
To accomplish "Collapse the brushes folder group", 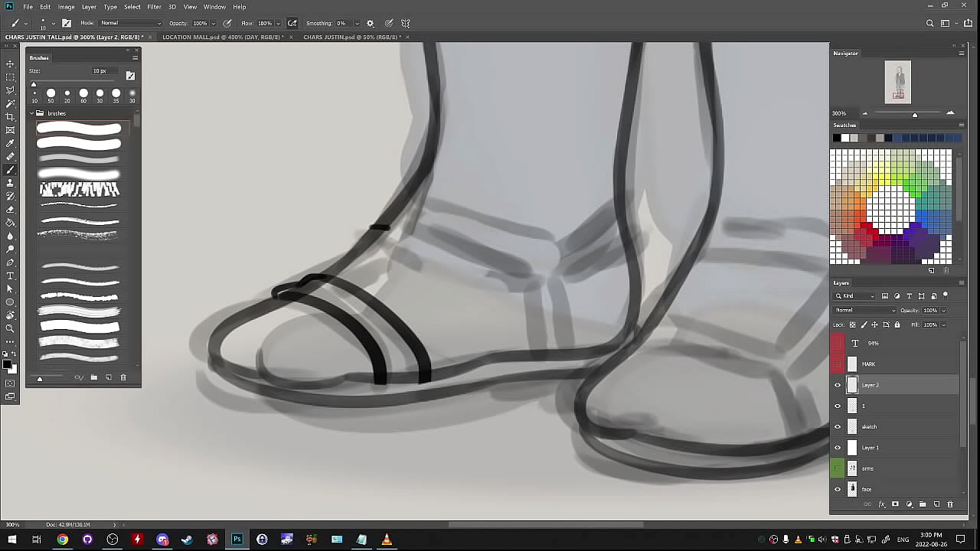I will 32,113.
